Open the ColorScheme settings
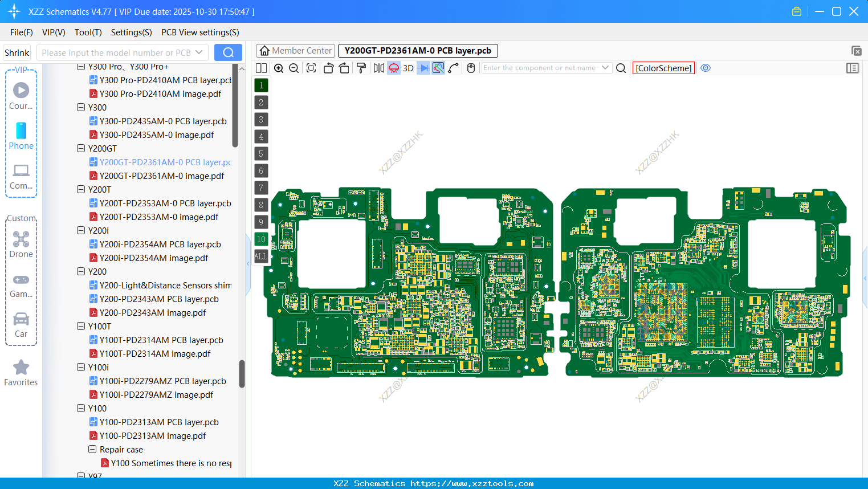This screenshot has width=868, height=489. click(663, 68)
